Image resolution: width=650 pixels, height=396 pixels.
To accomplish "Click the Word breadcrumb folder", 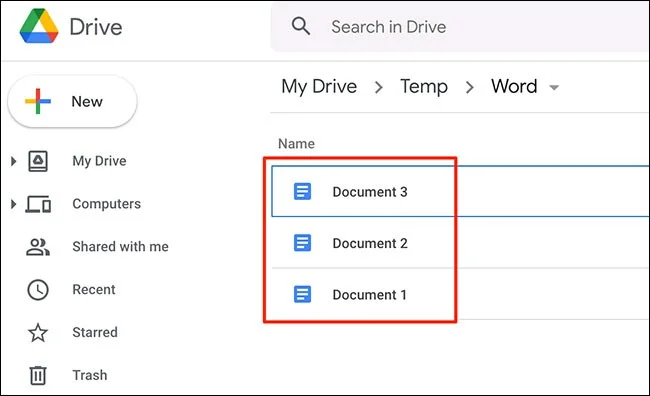I will (x=514, y=86).
